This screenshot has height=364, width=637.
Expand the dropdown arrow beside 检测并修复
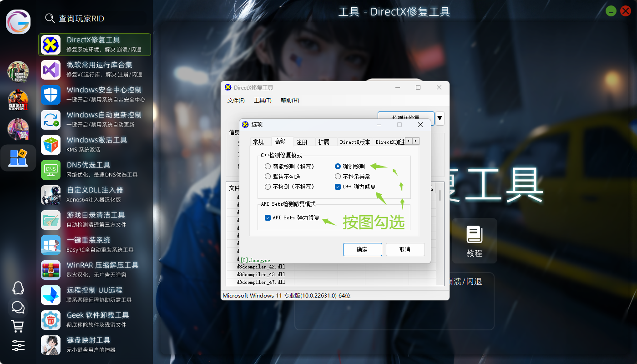(440, 118)
